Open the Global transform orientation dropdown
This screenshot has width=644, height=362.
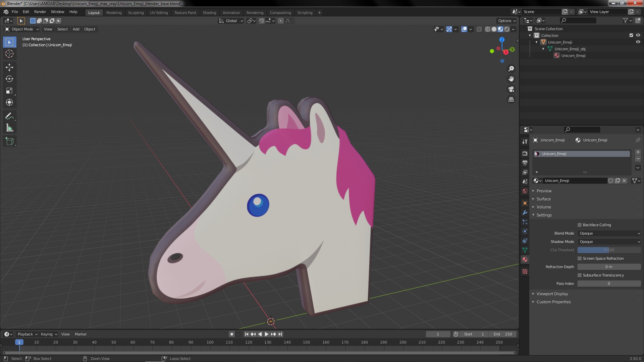click(231, 21)
